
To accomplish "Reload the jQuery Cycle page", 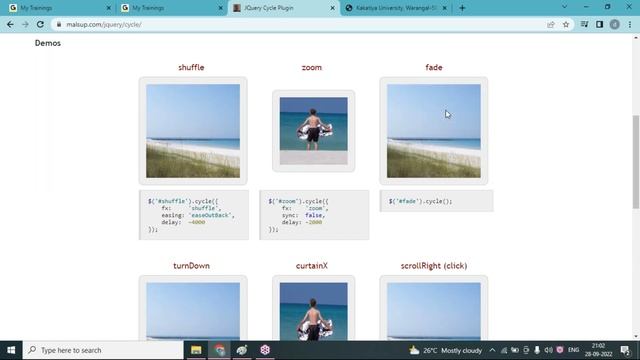I will [40, 24].
